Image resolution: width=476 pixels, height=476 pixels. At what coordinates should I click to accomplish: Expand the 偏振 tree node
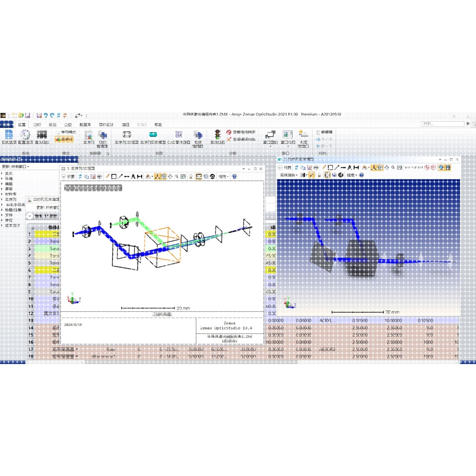[2, 184]
